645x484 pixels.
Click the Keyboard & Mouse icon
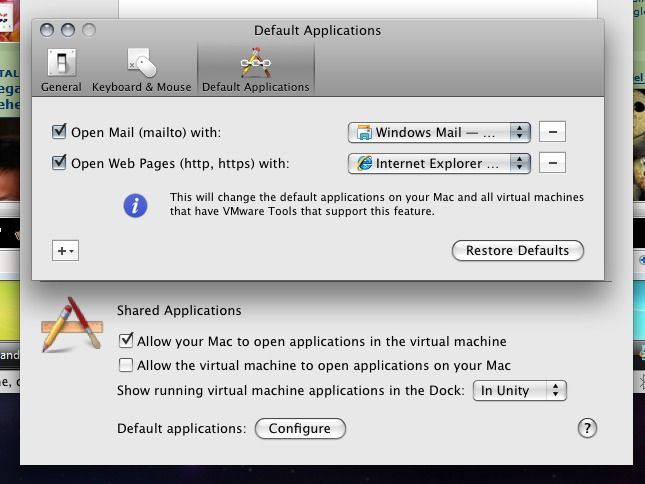(x=141, y=63)
